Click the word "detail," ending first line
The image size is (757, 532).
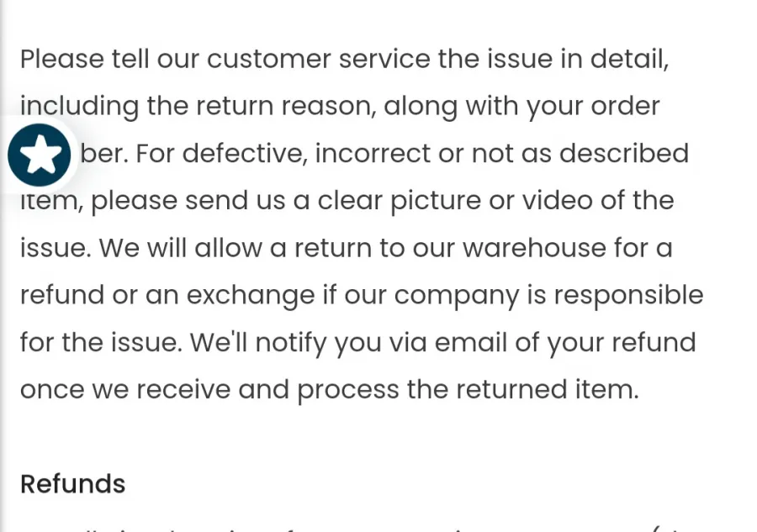(629, 60)
